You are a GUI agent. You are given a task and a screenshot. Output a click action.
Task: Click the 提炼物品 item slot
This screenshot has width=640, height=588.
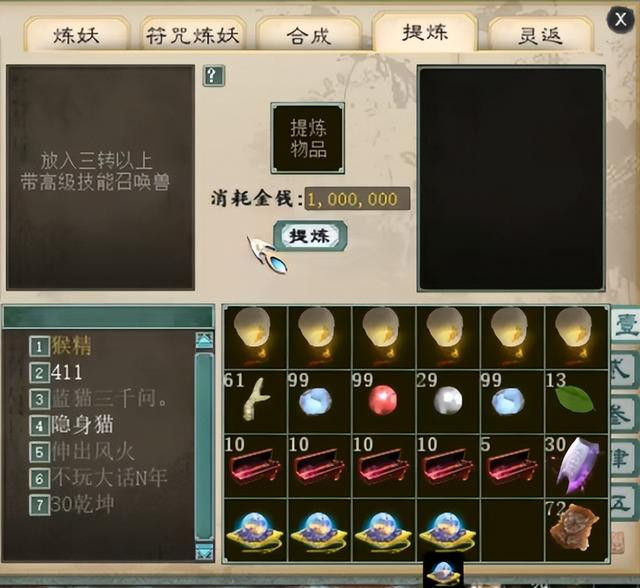coord(308,138)
